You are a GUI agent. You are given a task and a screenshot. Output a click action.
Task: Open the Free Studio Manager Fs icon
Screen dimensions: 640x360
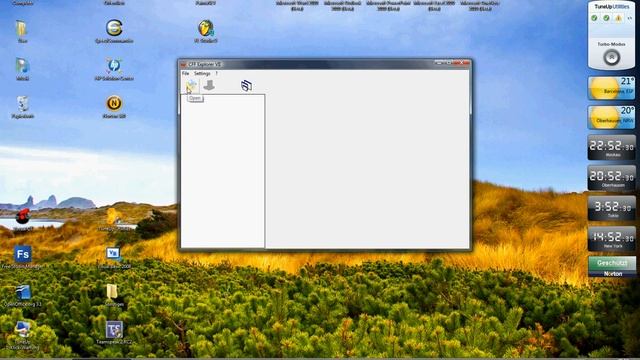[22, 254]
